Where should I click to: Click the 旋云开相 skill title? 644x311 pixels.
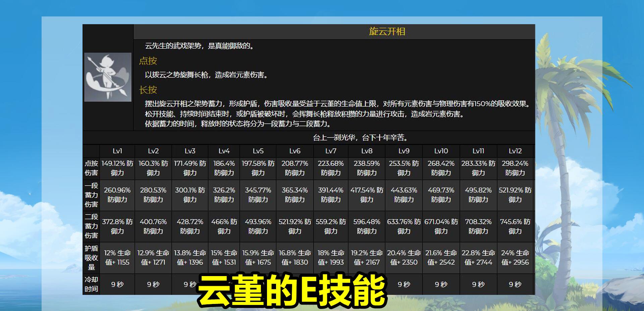click(387, 32)
